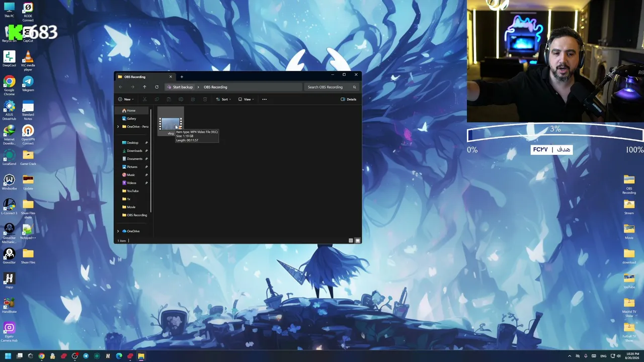The height and width of the screenshot is (362, 644).
Task: Select the Stream folder on the desktop
Action: point(629,207)
